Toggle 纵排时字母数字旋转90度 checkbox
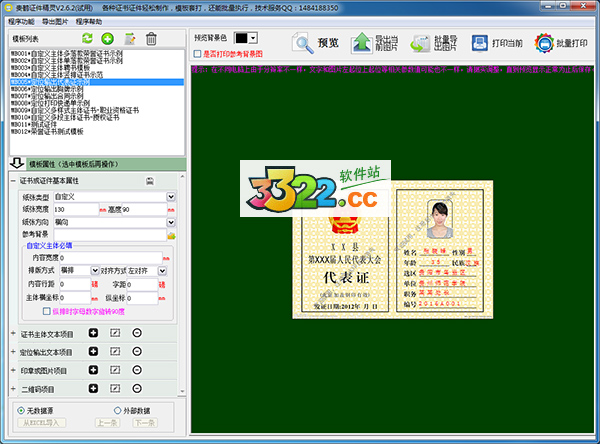Viewport: 600px width, 444px height. click(46, 311)
